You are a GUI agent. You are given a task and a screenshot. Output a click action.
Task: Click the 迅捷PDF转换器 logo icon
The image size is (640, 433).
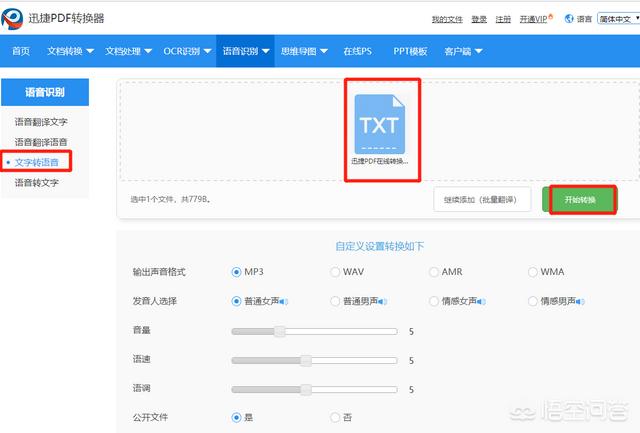[12, 19]
